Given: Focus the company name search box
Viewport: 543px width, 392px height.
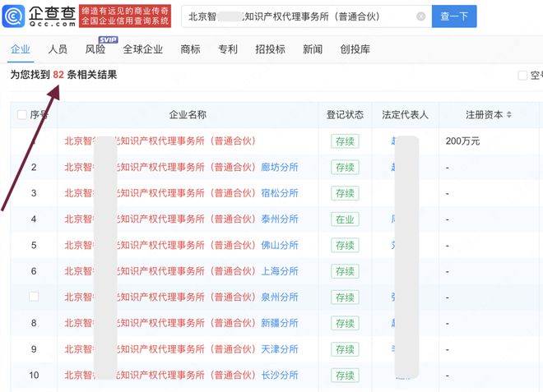Looking at the screenshot, I should point(307,16).
